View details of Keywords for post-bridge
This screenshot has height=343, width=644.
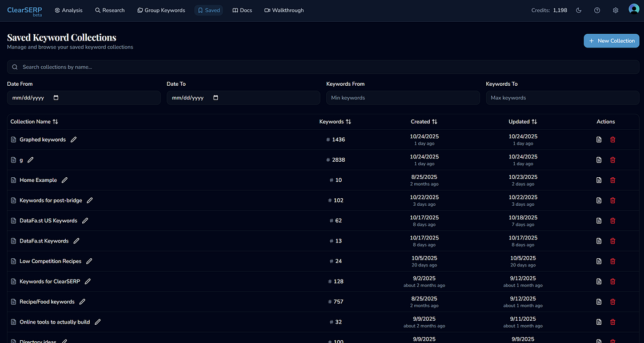(599, 201)
